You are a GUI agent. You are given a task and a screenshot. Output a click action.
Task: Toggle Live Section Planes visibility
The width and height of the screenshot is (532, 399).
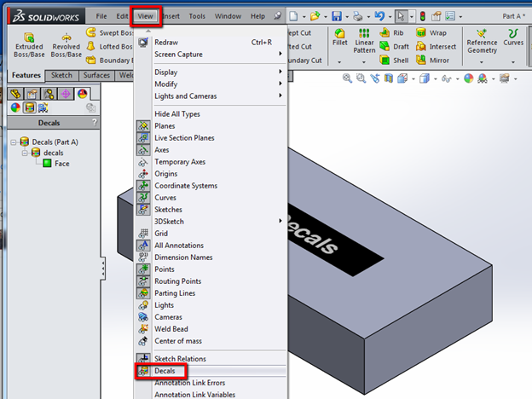[184, 138]
